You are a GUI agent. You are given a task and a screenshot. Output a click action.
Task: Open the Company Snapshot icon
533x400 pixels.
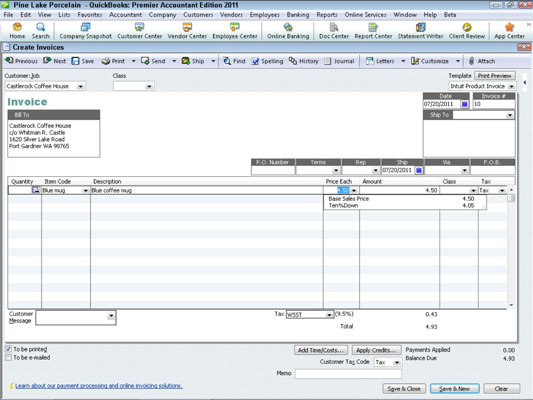(85, 27)
